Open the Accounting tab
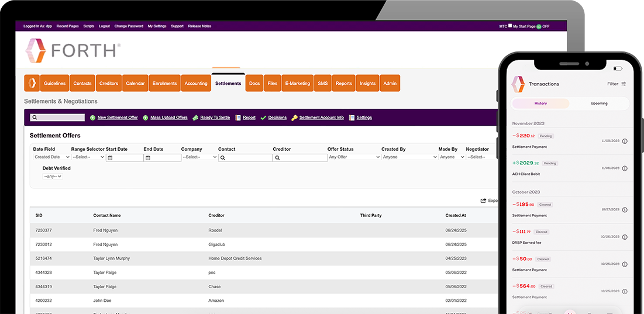Screen dimensions: 644x314 point(196,83)
